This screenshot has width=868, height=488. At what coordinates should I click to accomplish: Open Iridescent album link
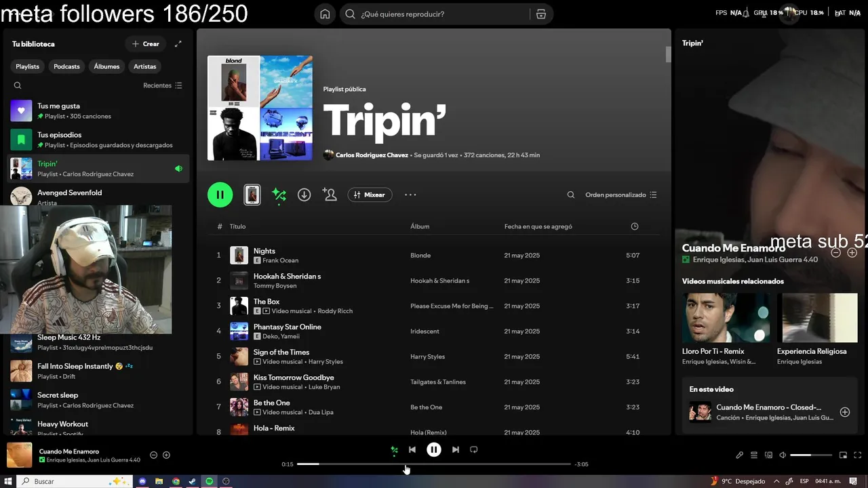(425, 331)
